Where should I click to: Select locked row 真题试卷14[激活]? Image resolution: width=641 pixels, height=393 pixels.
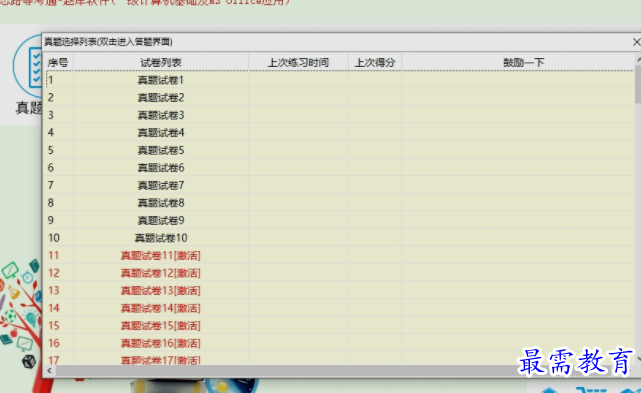point(339,308)
